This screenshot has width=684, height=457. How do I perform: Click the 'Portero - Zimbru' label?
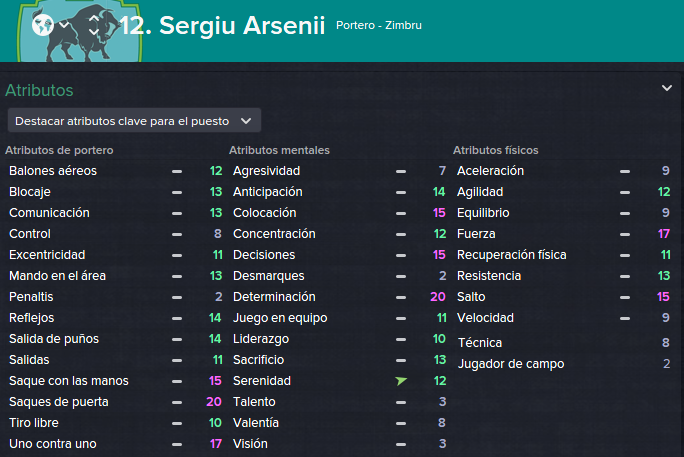point(379,25)
